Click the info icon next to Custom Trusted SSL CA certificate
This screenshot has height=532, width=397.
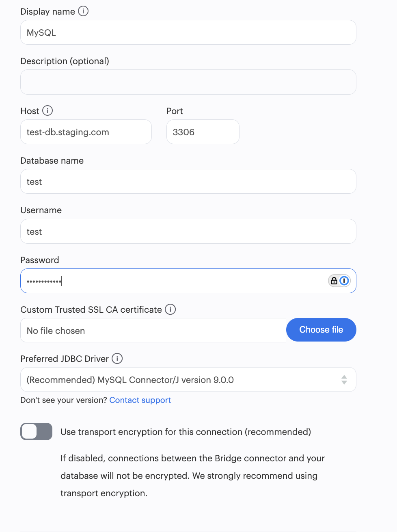tap(170, 309)
